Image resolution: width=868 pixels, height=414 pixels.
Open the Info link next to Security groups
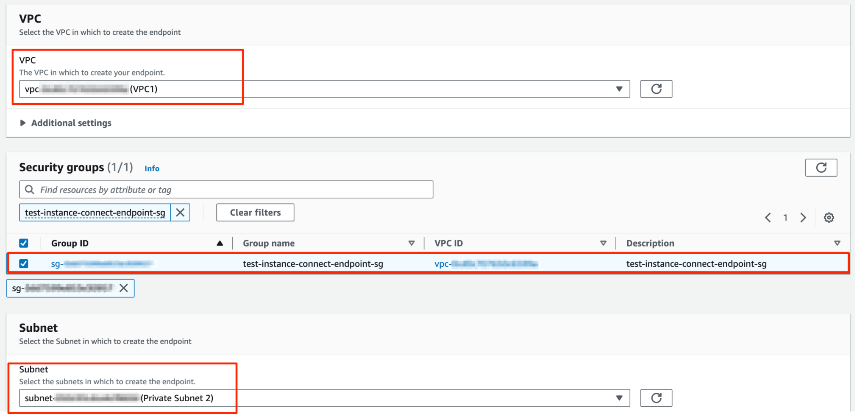point(152,168)
